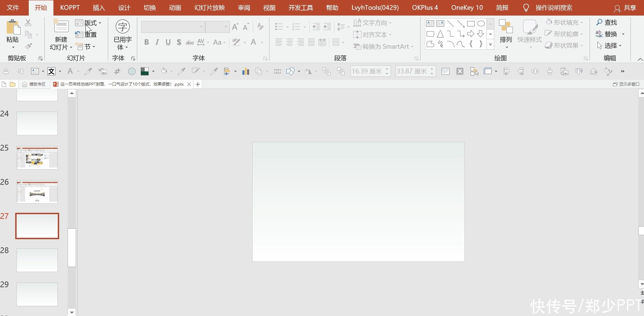Click the more commands double-arrow icon
This screenshot has height=316, width=644.
click(x=623, y=71)
